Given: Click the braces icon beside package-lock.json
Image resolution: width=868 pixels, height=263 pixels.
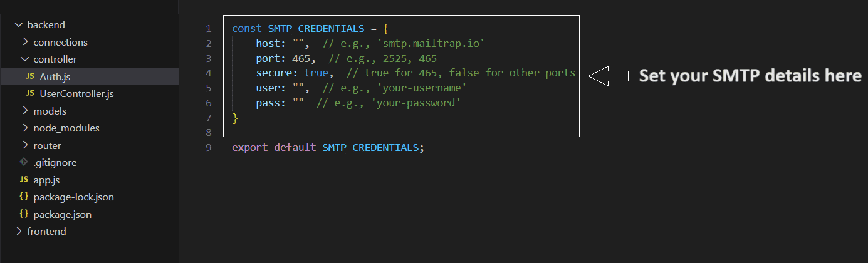Looking at the screenshot, I should [24, 197].
